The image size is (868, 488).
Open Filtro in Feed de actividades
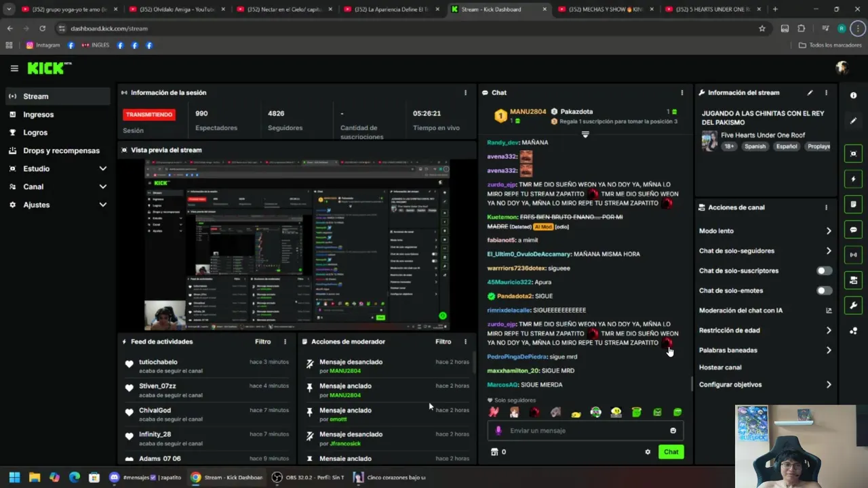[262, 342]
